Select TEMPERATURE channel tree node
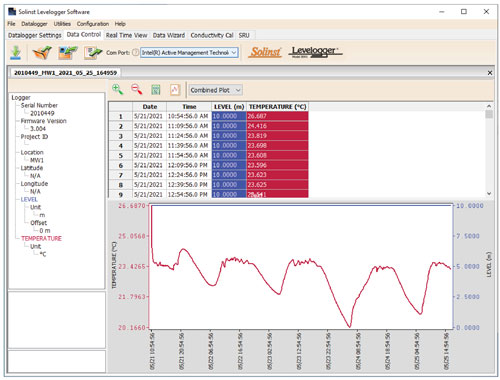 pyautogui.click(x=41, y=239)
